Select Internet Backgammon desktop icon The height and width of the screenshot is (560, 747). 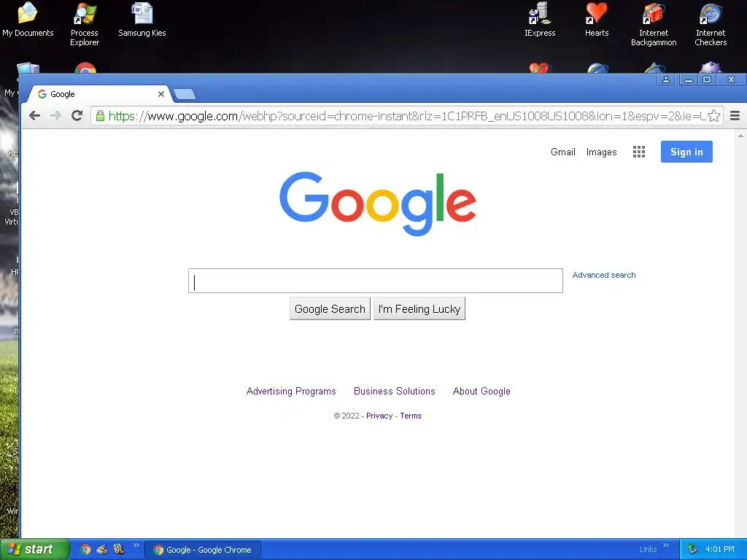[x=654, y=24]
